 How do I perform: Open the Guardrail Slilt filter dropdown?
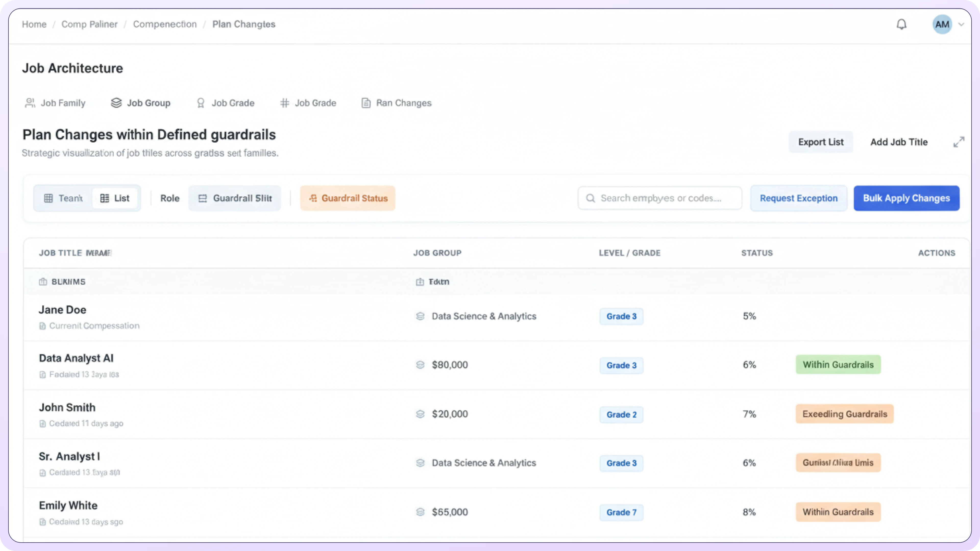coord(235,198)
